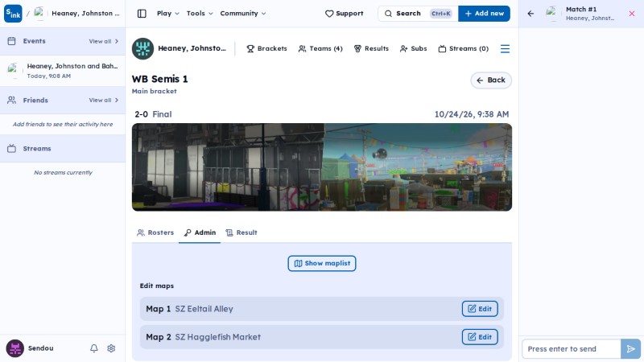
Task: Focus the Search box
Action: (418, 14)
